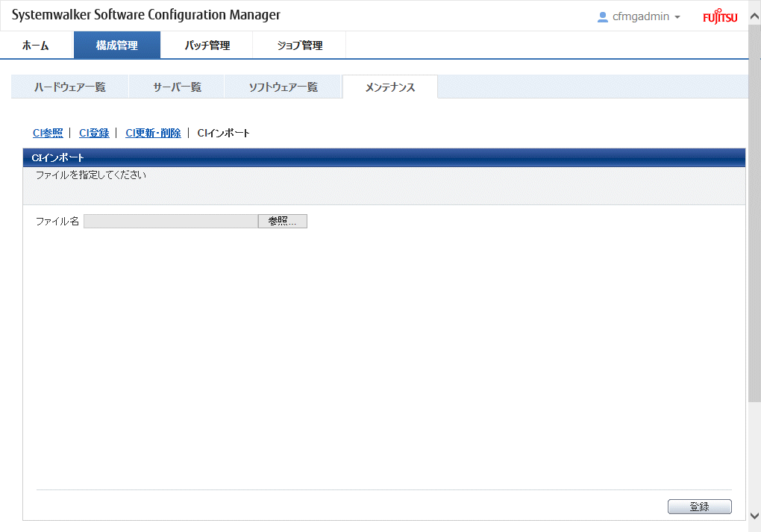Screen dimensions: 761x532
Task: Click the ファイル名 input field
Action: tap(171, 222)
